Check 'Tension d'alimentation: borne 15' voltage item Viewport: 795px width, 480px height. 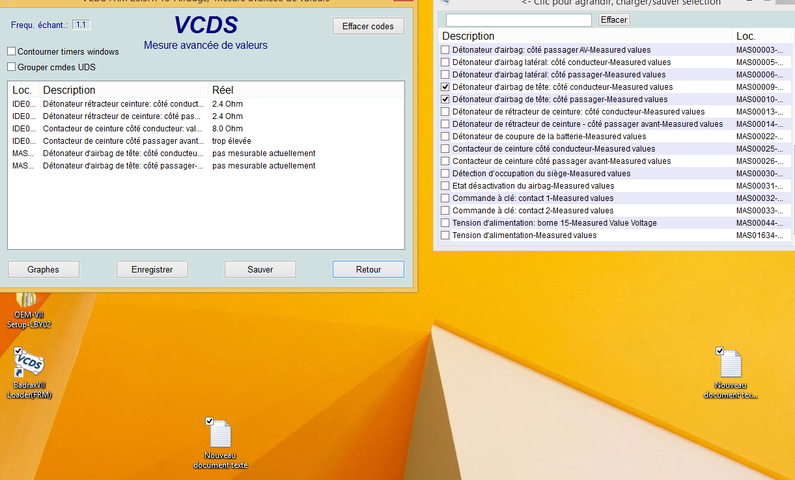[445, 223]
